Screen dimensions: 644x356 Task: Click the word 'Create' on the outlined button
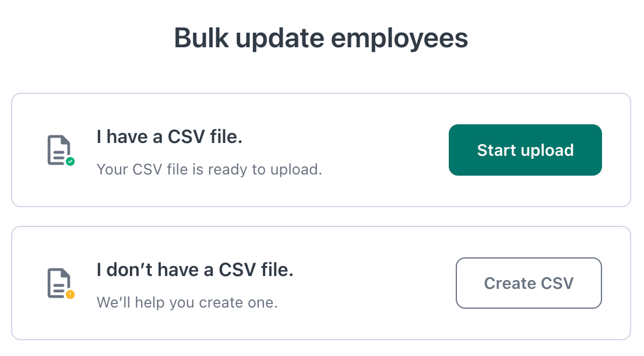click(510, 283)
